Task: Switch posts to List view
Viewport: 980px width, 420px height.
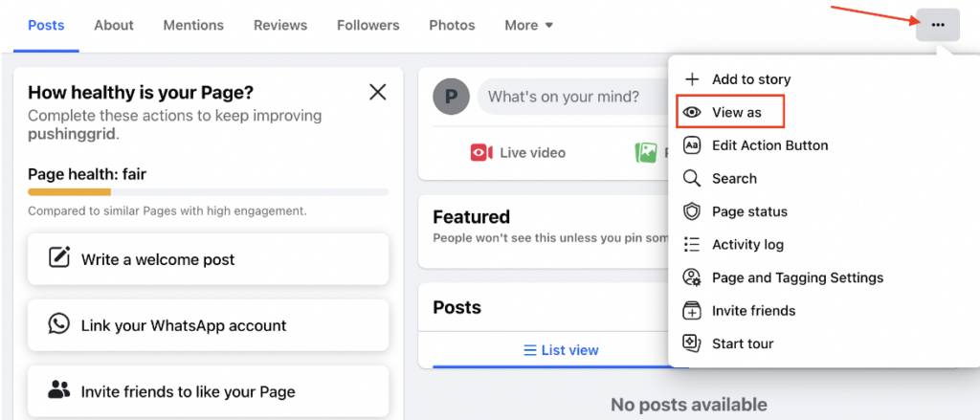Action: coord(561,350)
